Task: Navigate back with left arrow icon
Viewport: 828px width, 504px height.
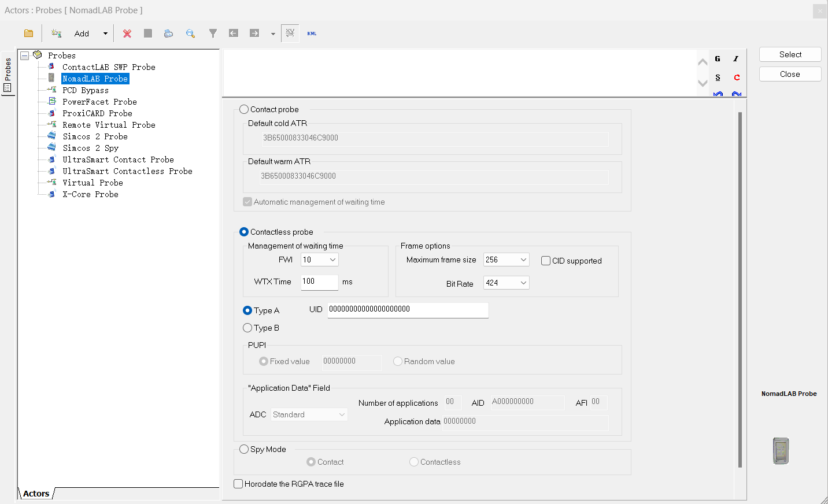Action: click(234, 34)
